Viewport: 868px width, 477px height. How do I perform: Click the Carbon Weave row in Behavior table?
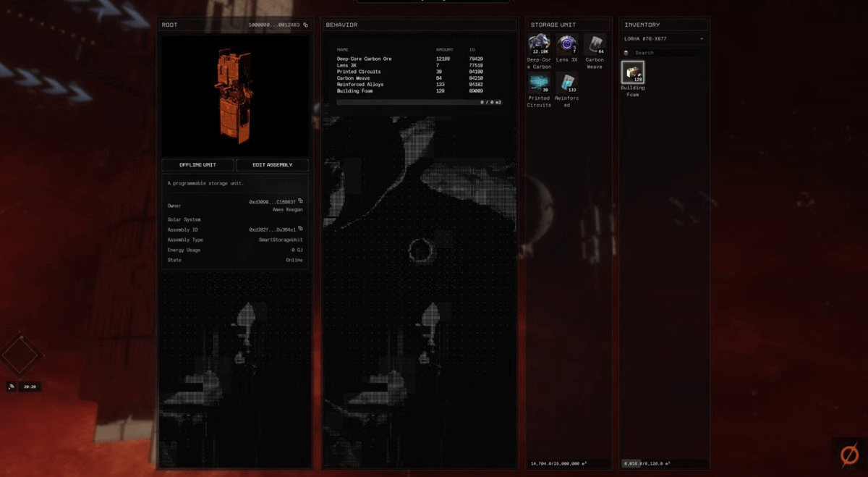420,78
